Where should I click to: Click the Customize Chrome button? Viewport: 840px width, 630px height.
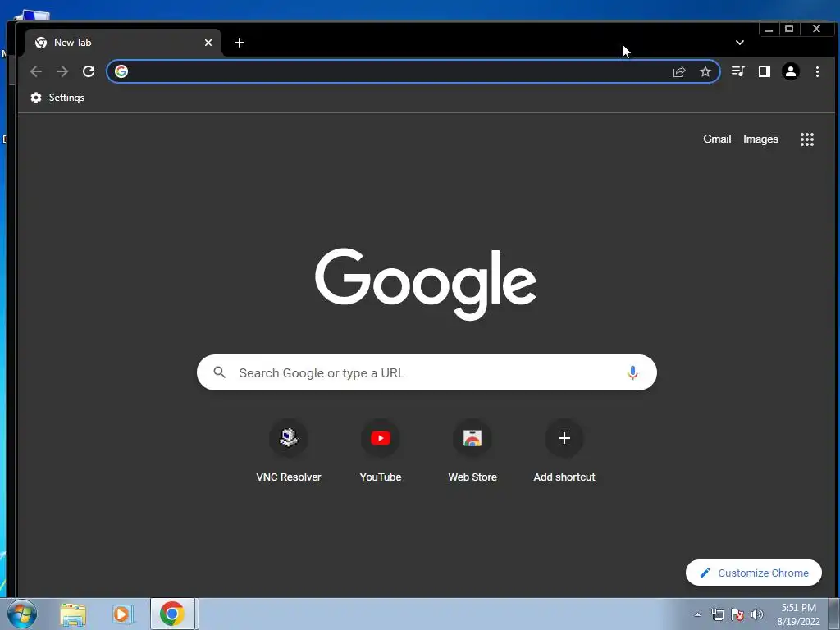coord(754,573)
